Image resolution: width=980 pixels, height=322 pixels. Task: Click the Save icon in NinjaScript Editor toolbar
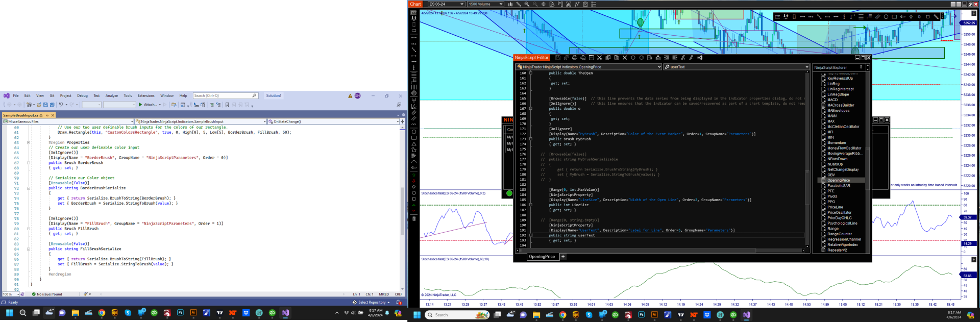tap(558, 58)
